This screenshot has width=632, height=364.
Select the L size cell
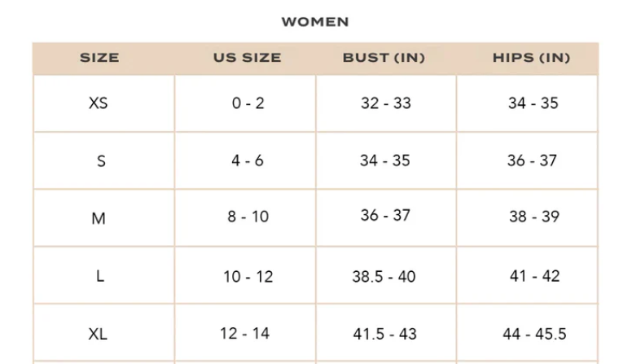(100, 276)
